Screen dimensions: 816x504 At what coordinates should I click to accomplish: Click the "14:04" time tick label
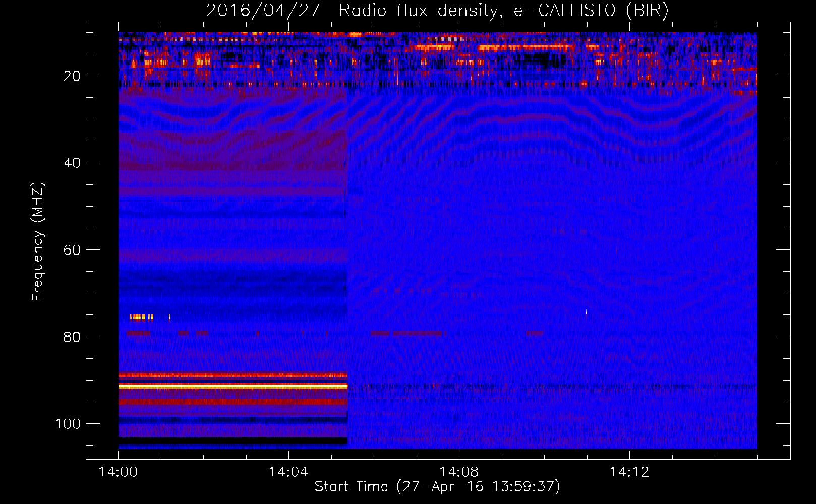pyautogui.click(x=288, y=472)
